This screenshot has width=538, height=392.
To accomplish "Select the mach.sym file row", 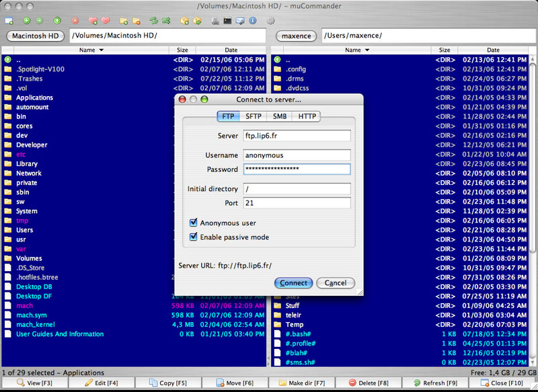I will pyautogui.click(x=134, y=315).
